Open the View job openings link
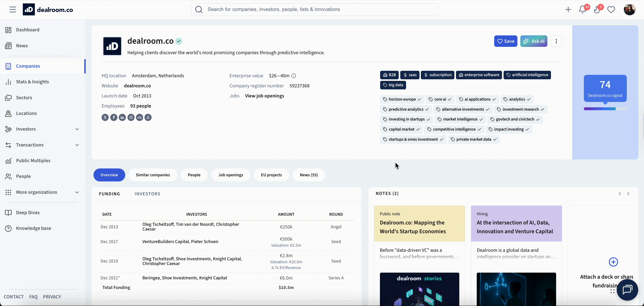 tap(264, 96)
